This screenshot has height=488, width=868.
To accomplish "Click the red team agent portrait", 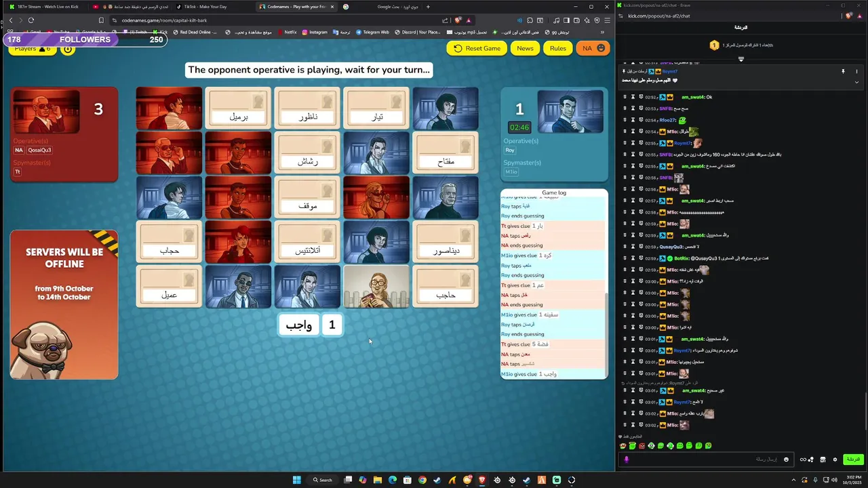I will [x=46, y=111].
